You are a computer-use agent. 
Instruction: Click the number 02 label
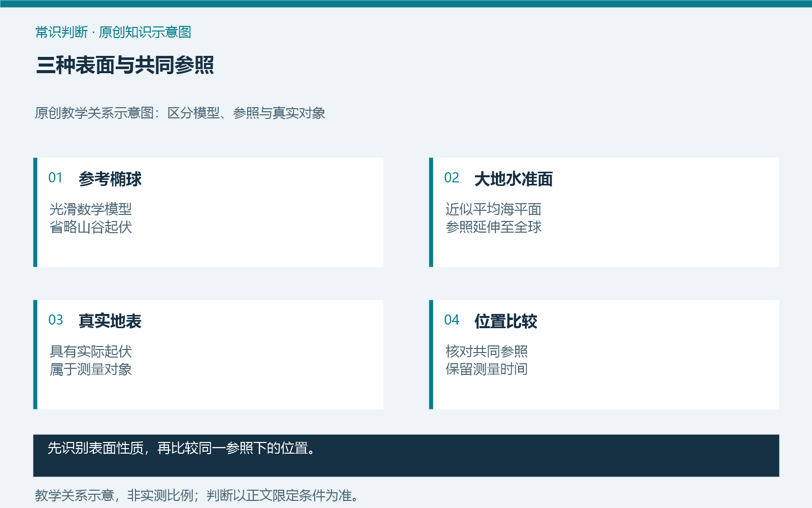(x=451, y=178)
